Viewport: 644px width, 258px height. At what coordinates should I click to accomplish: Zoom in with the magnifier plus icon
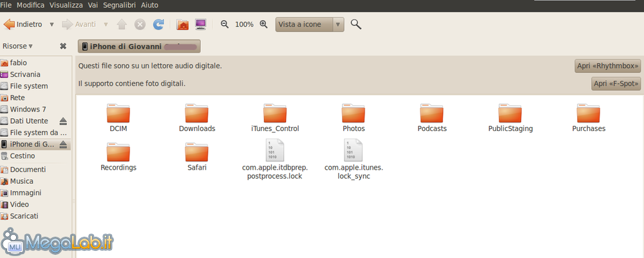(x=263, y=25)
